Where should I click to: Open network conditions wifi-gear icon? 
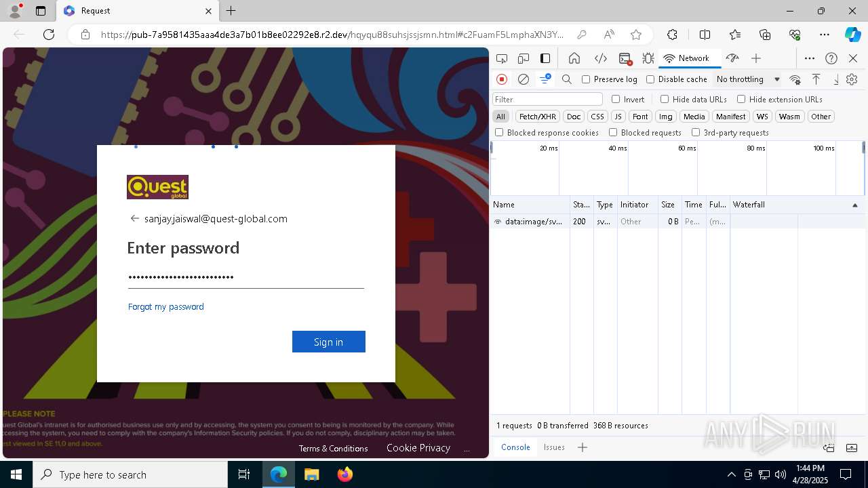click(x=795, y=79)
